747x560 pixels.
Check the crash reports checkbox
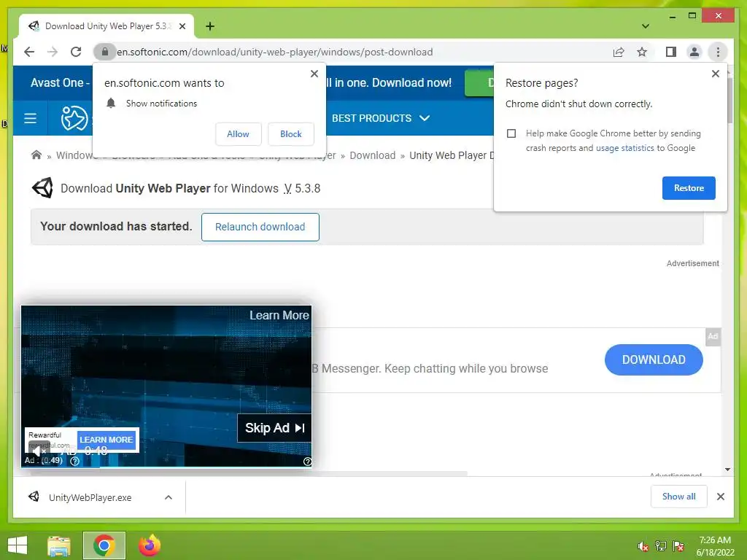(511, 133)
